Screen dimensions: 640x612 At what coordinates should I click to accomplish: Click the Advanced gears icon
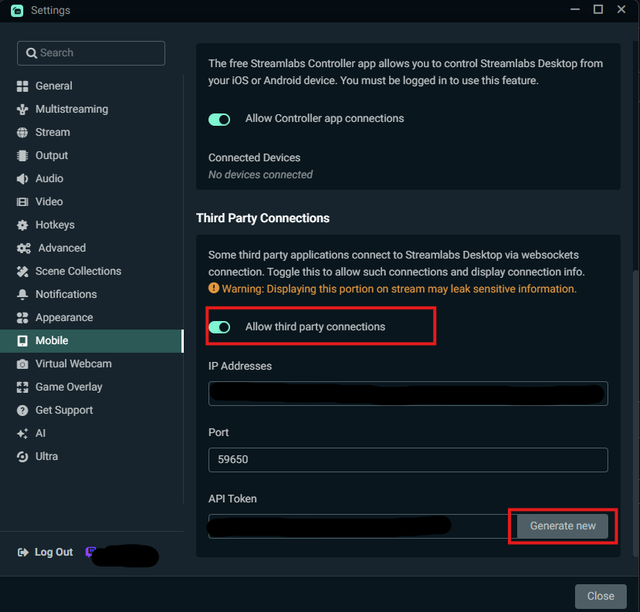pyautogui.click(x=24, y=248)
